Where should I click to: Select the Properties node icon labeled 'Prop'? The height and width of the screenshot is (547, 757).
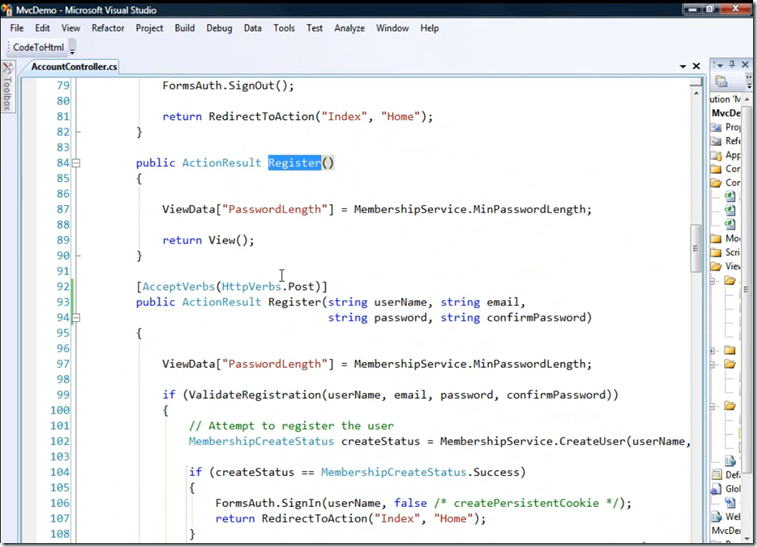[716, 127]
